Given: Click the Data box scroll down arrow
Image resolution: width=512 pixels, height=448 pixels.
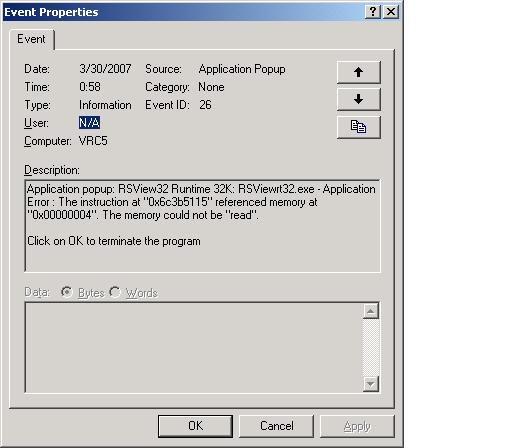Looking at the screenshot, I should [x=371, y=384].
